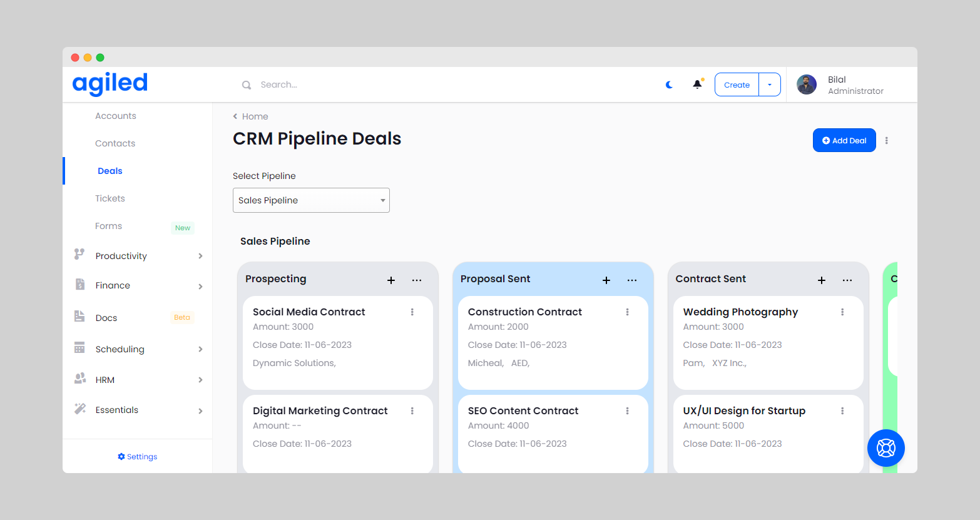Click the Add Deal button
The height and width of the screenshot is (520, 980).
click(x=844, y=141)
